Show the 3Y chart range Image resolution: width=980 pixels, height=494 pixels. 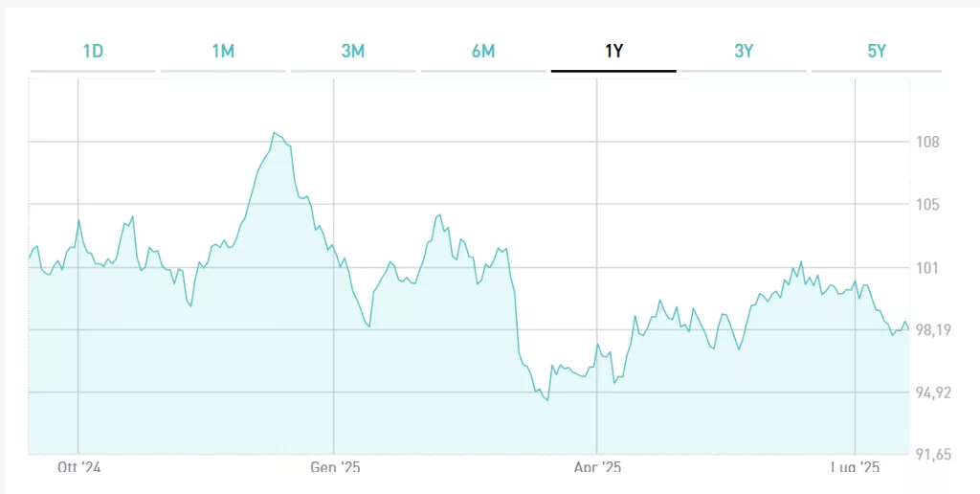pyautogui.click(x=744, y=52)
